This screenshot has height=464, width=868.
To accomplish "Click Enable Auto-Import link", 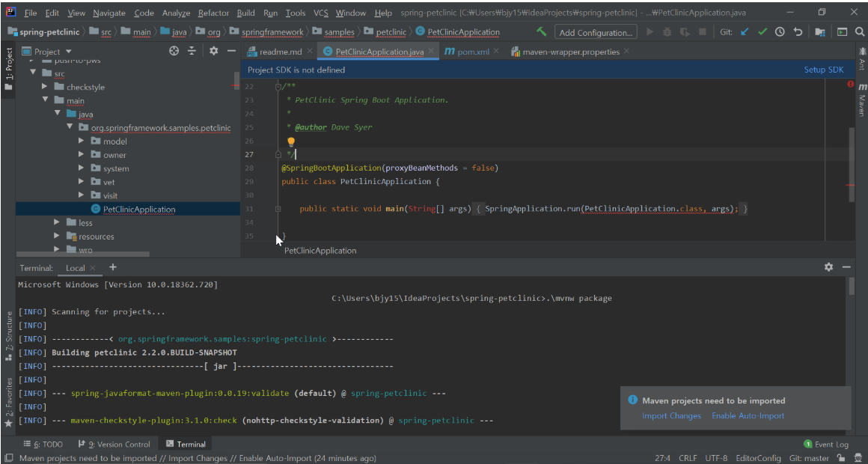I will 748,416.
